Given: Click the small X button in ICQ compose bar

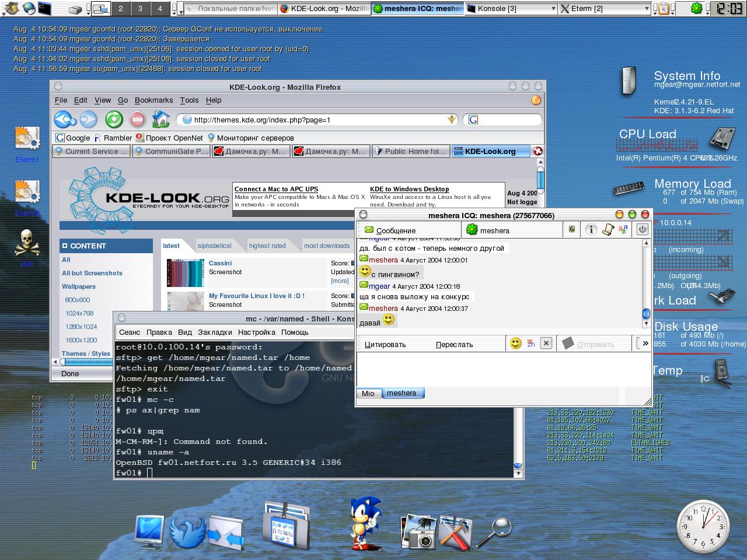Looking at the screenshot, I should pos(546,343).
